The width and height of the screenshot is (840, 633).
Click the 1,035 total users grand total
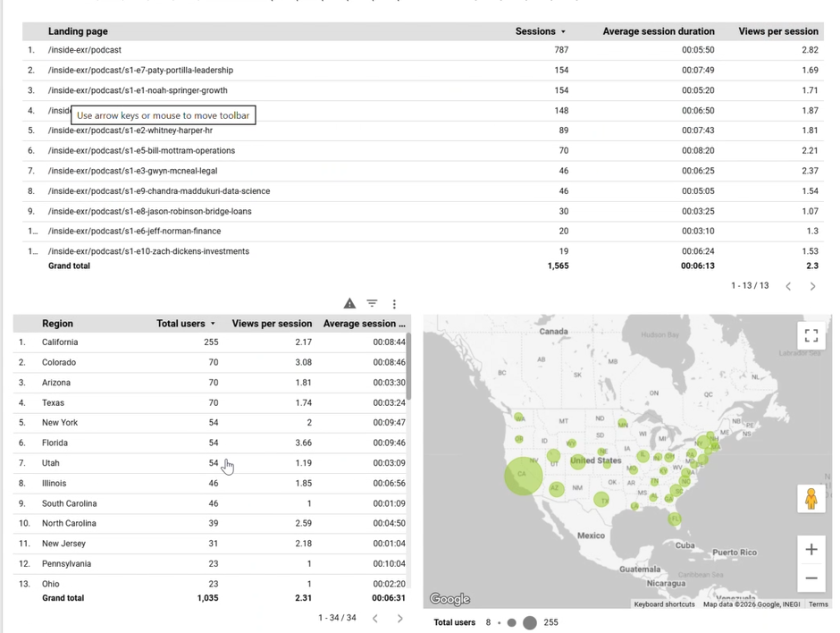tap(208, 598)
